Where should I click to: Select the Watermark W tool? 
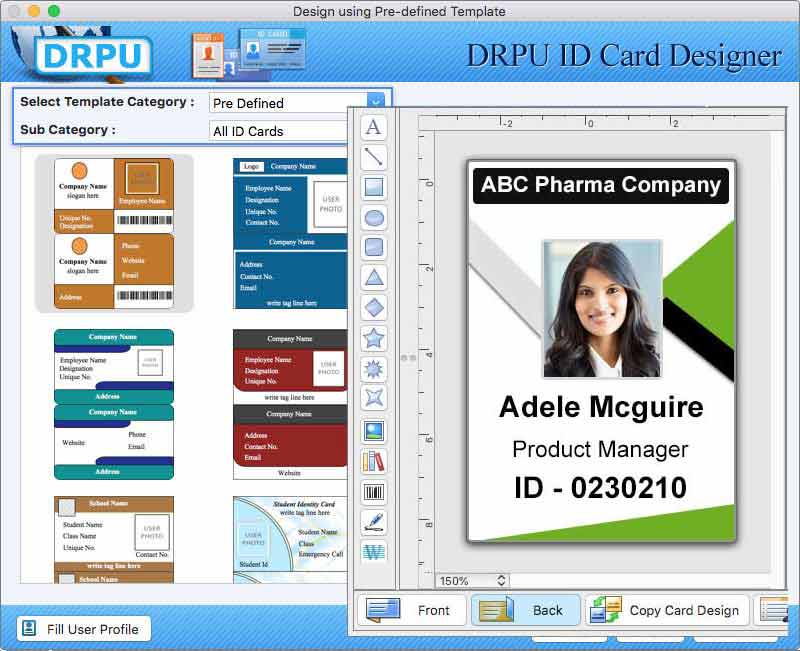click(x=373, y=552)
